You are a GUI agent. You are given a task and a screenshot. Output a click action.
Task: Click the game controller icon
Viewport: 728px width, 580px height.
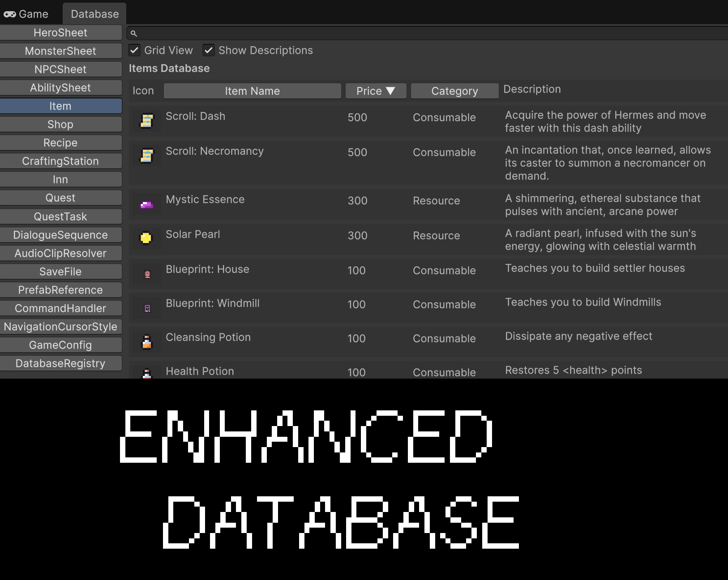coord(10,13)
